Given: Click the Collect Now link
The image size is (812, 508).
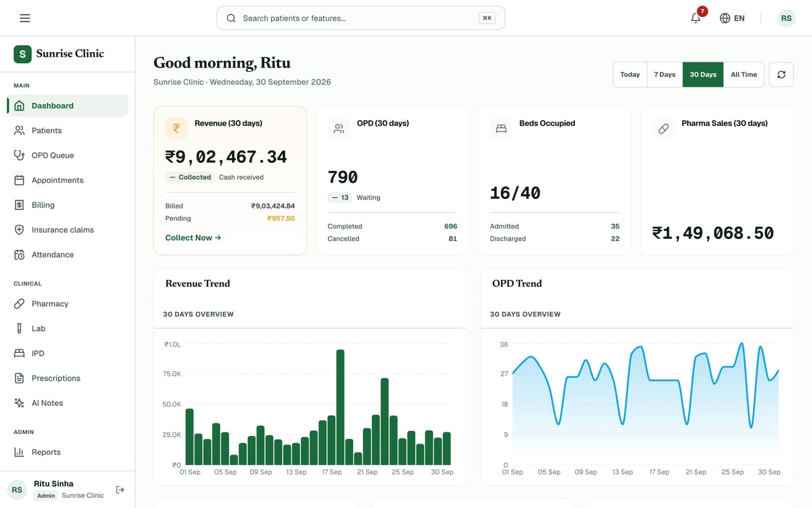Looking at the screenshot, I should (193, 238).
